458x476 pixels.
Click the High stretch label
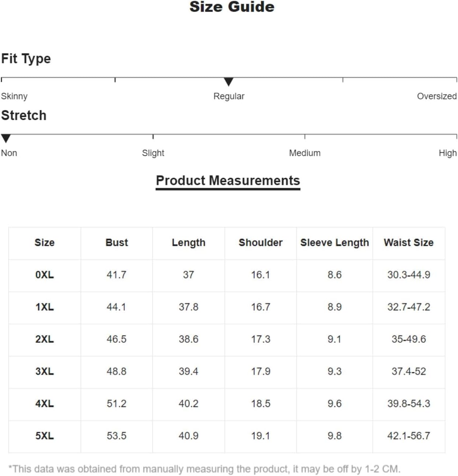[448, 153]
